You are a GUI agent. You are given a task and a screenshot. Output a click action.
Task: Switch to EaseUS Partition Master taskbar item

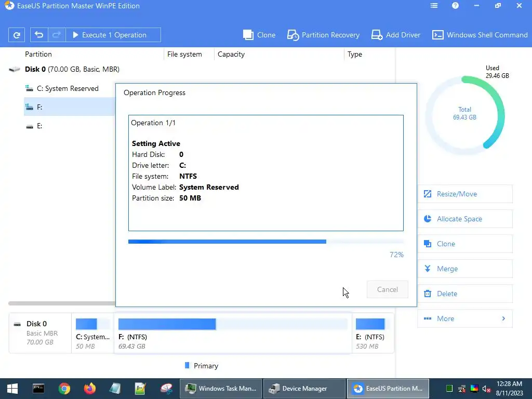pos(388,389)
